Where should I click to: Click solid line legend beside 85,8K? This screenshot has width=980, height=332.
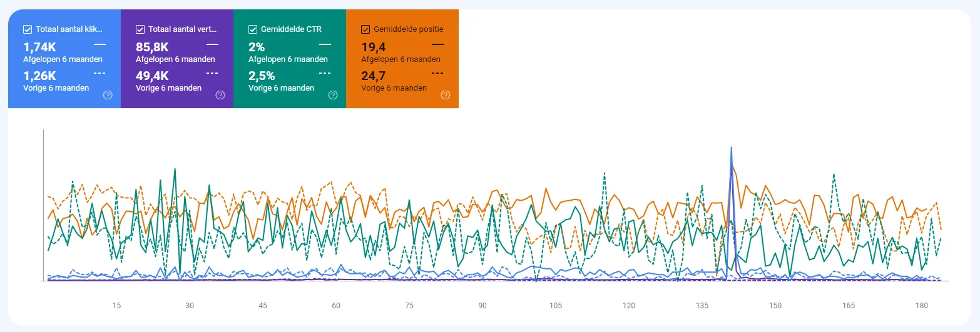pyautogui.click(x=212, y=44)
